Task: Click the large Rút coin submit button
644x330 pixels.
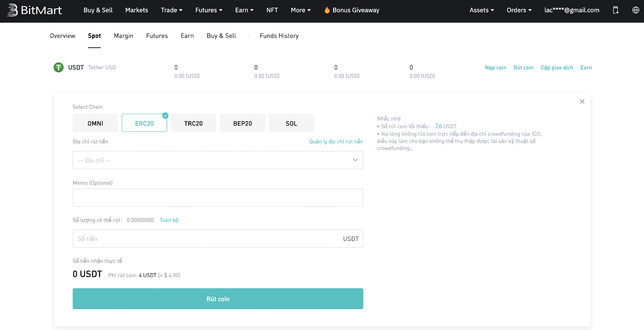Action: click(x=218, y=299)
